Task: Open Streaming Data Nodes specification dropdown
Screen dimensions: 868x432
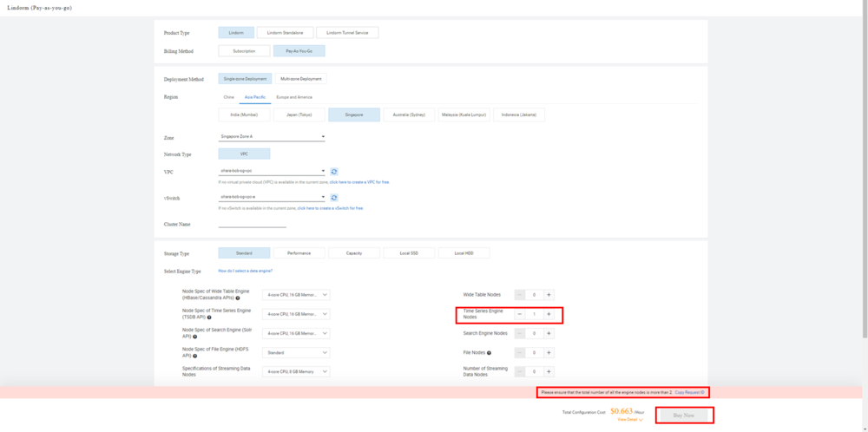Action: click(296, 371)
